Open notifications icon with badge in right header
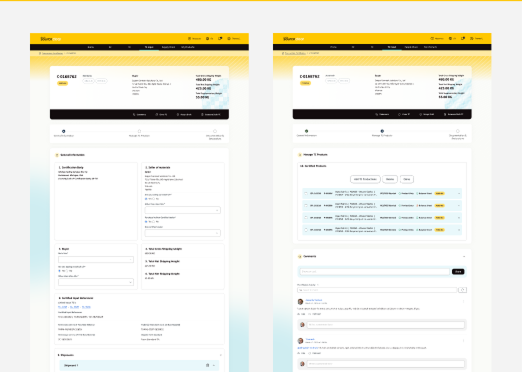The image size is (522, 372). 463,39
